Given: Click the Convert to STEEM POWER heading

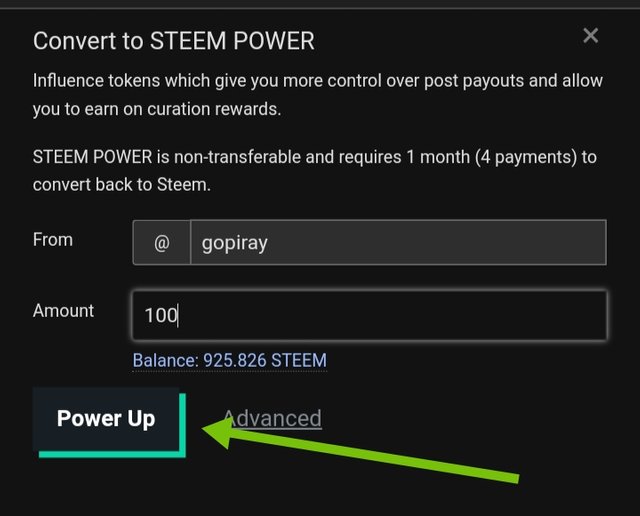Looking at the screenshot, I should point(173,41).
